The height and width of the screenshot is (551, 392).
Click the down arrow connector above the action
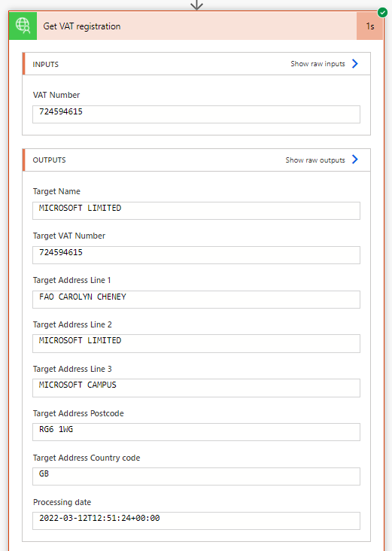(196, 5)
